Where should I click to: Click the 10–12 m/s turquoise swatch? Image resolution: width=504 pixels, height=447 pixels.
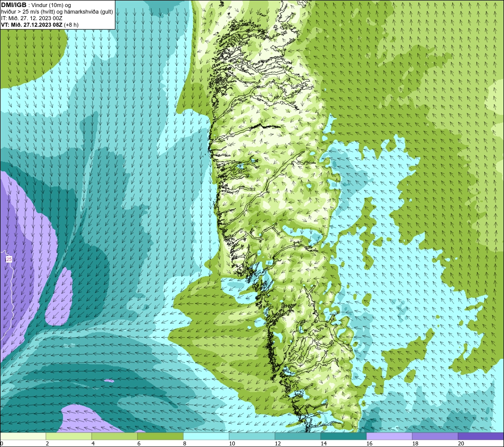click(x=251, y=436)
